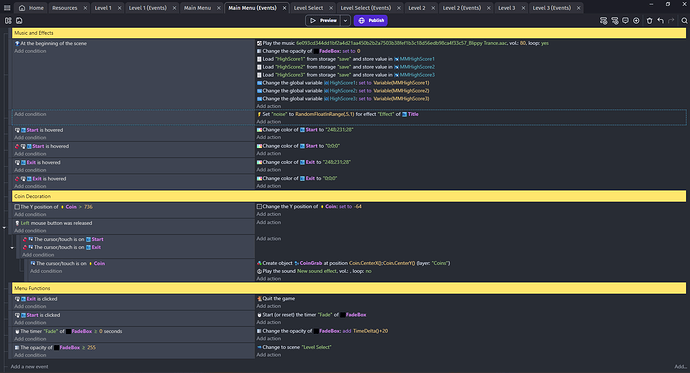Add a comment using the speech-bubble icon

pyautogui.click(x=625, y=21)
